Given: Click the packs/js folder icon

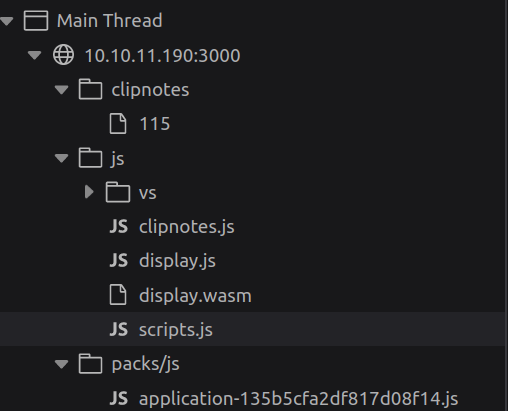Looking at the screenshot, I should tap(90, 364).
